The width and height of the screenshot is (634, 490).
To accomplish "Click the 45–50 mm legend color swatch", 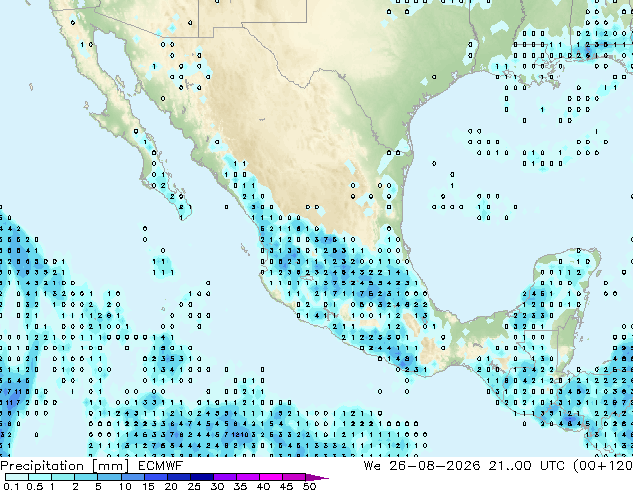I will [x=294, y=477].
